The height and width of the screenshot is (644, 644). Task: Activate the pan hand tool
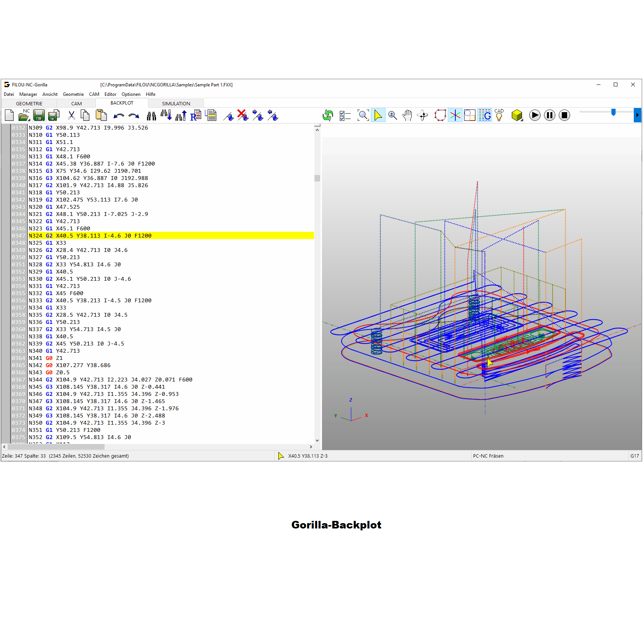pos(407,116)
